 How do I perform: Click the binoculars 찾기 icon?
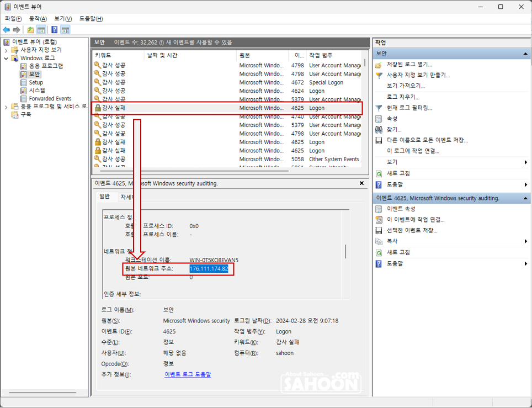[x=379, y=129]
